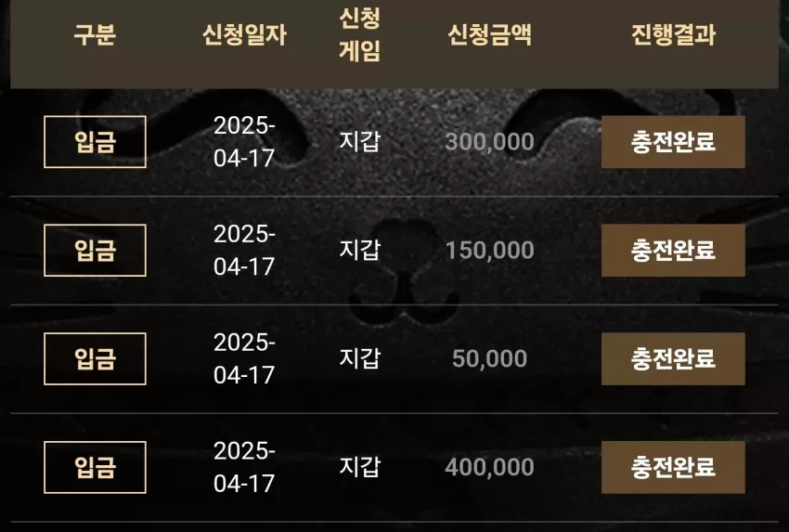789x532 pixels.
Task: Click the 진행결과 column header
Action: 673,34
